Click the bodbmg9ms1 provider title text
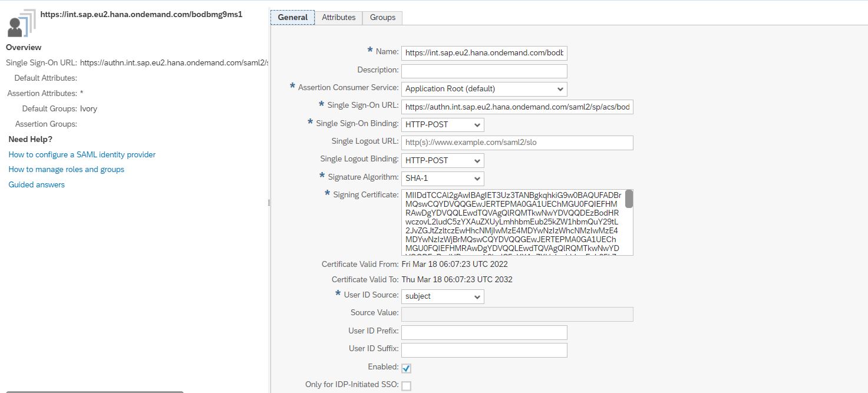Viewport: 868px width, 393px height. 141,15
